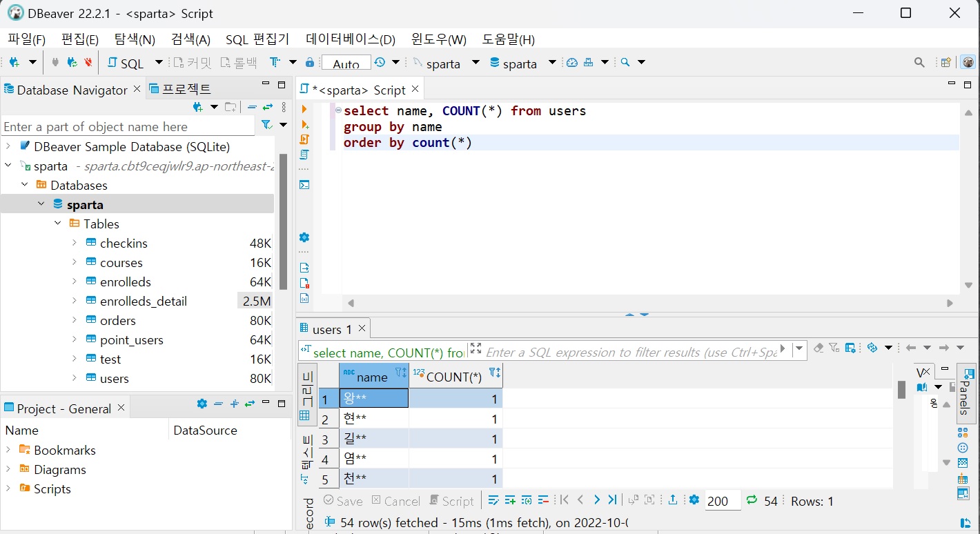The image size is (980, 534).
Task: Click the 커밋 (commit) button
Action: coord(192,63)
